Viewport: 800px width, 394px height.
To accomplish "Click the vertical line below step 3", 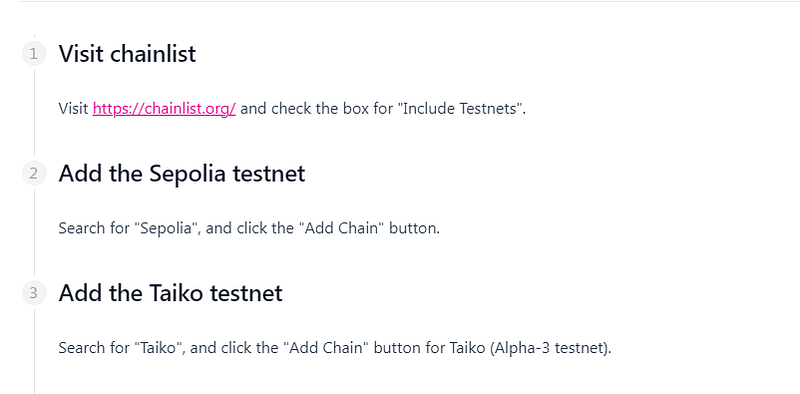I will click(35, 351).
